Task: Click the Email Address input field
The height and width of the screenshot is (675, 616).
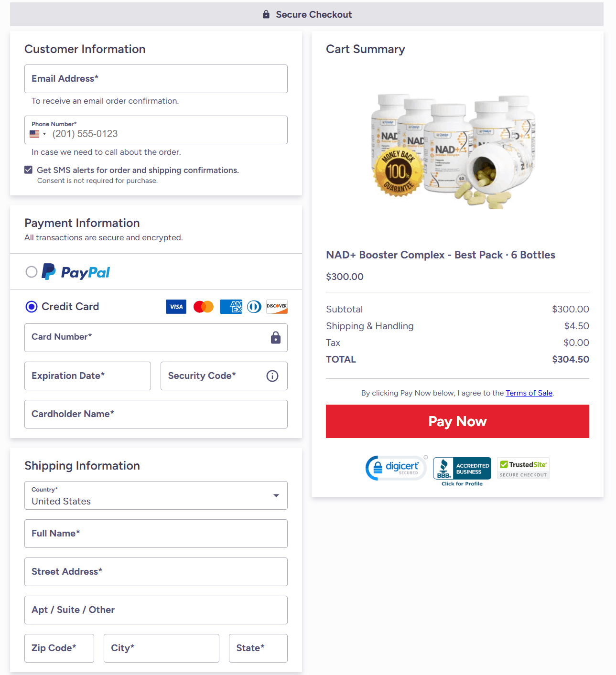Action: click(156, 79)
